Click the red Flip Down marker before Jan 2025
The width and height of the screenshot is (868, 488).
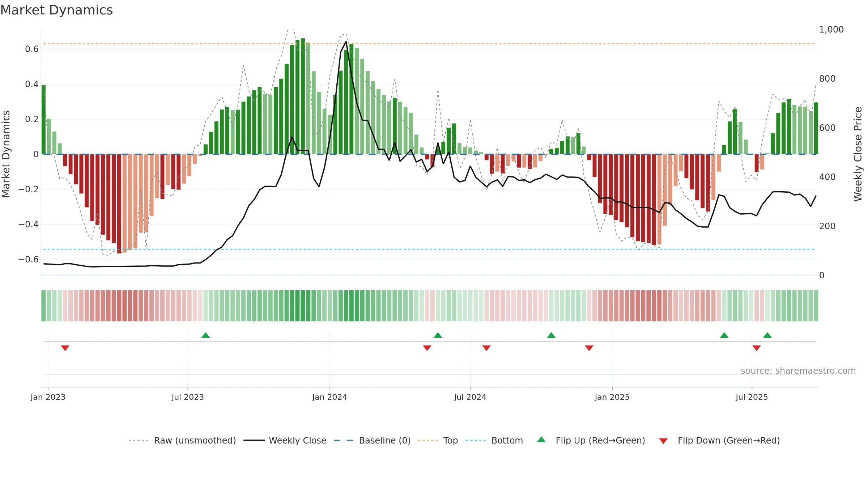point(589,348)
